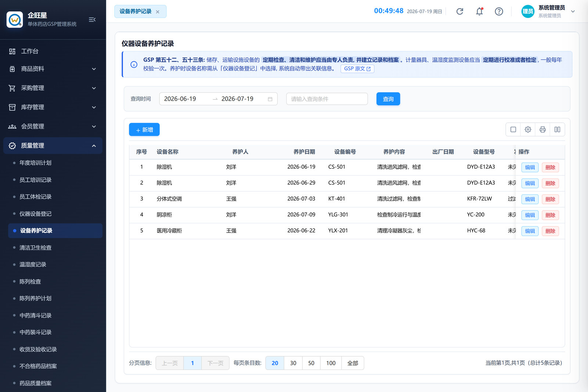Click 质量管理 badge icon

pos(12,145)
